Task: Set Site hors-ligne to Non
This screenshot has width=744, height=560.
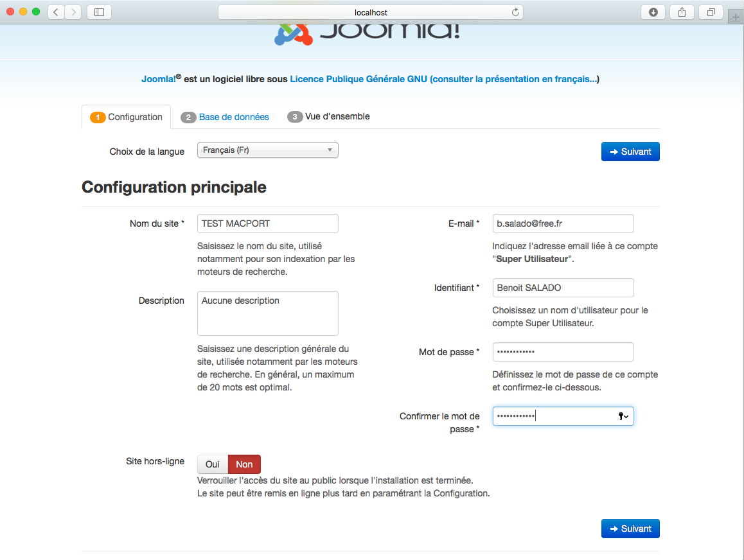Action: pos(244,464)
